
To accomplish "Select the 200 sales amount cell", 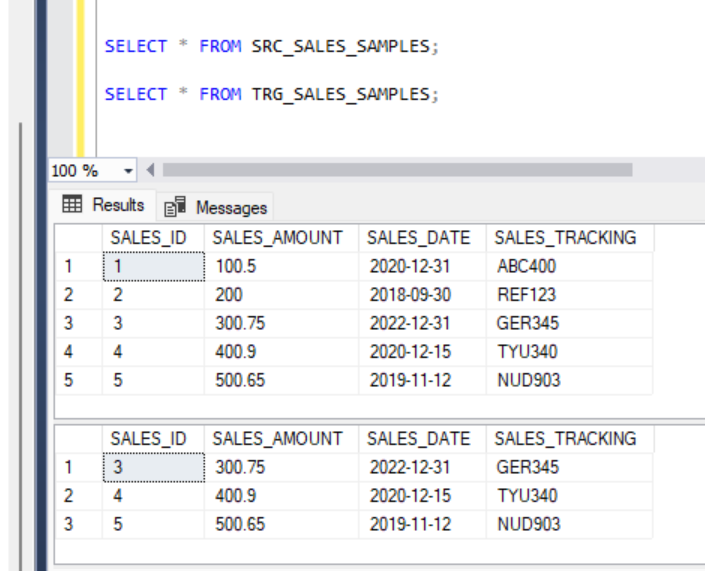I will (228, 295).
